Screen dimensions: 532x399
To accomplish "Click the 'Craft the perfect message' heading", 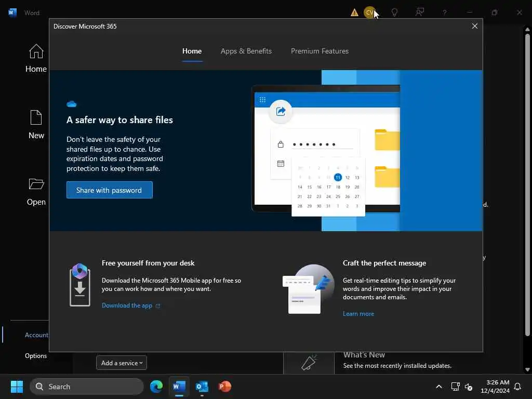I will click(384, 263).
